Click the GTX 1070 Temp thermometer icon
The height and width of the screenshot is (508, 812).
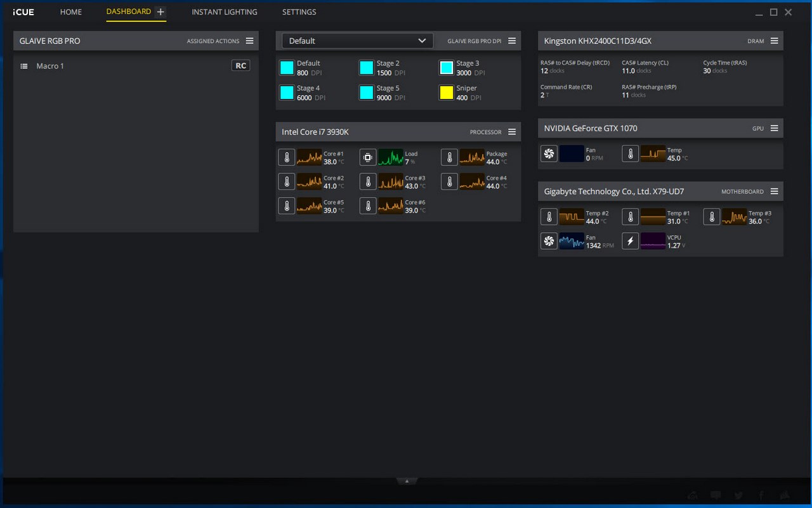coord(630,153)
